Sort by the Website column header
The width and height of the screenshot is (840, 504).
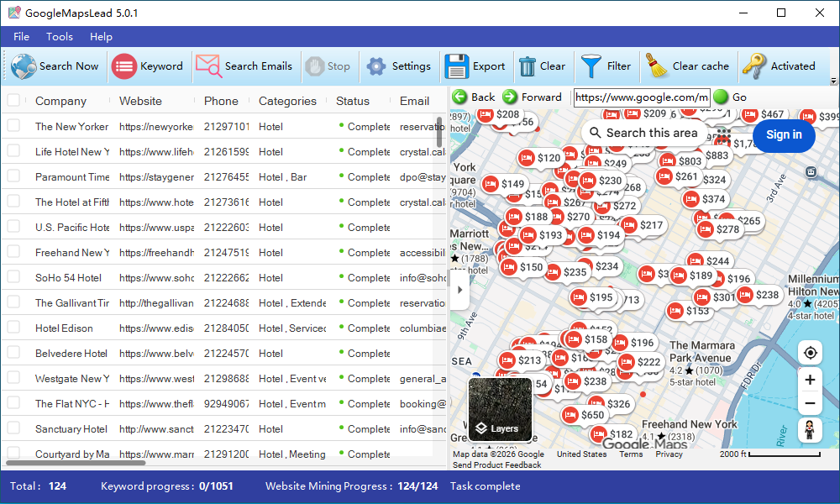point(140,101)
